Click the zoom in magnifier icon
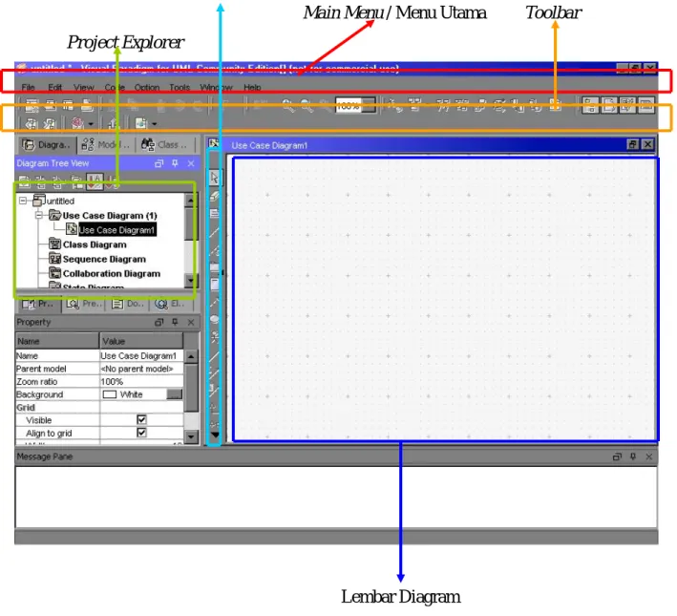The image size is (677, 616). pos(288,105)
